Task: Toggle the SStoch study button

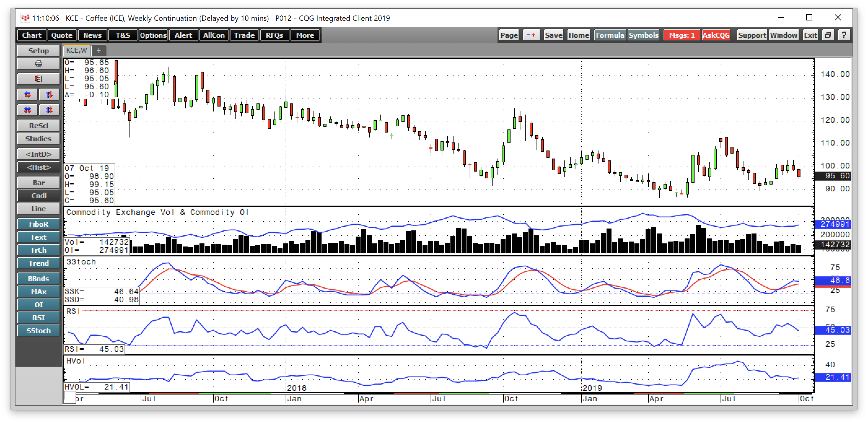Action: click(38, 331)
